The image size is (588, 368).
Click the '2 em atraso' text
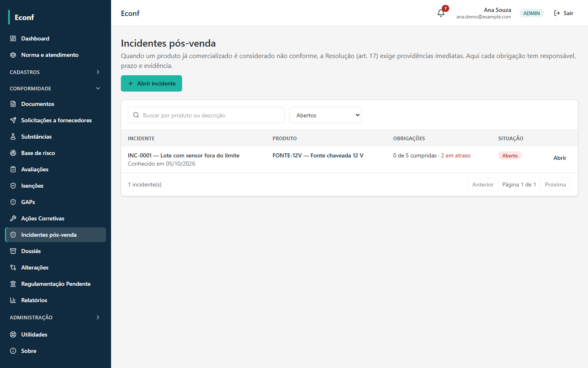[x=456, y=155]
